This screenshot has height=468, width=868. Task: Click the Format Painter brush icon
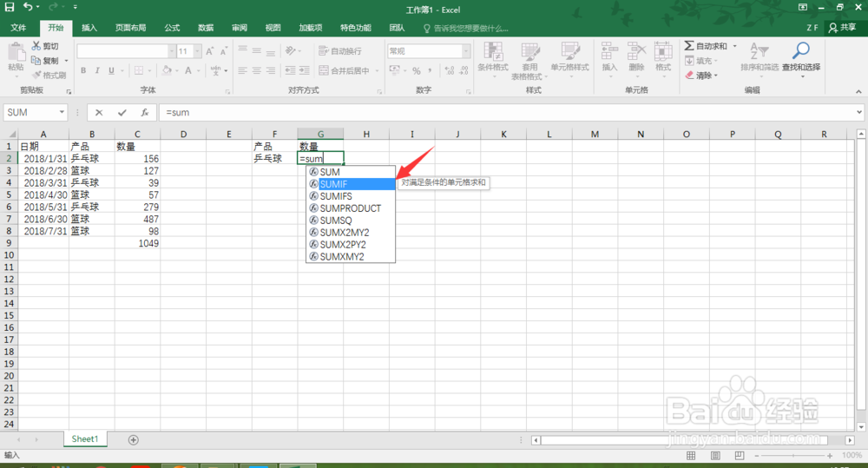click(36, 75)
